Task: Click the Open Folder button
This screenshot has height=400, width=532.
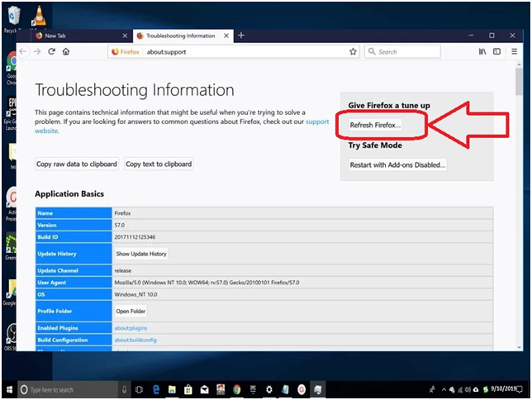Action: (x=131, y=311)
